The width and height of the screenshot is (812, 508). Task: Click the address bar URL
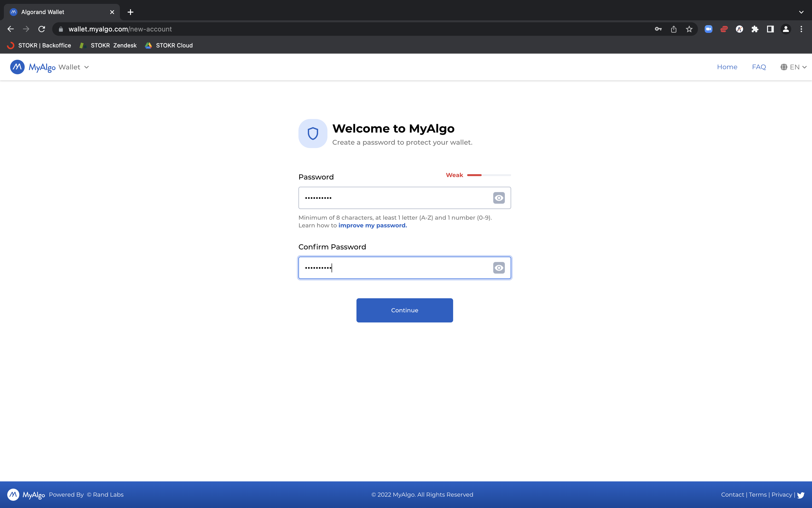[120, 29]
